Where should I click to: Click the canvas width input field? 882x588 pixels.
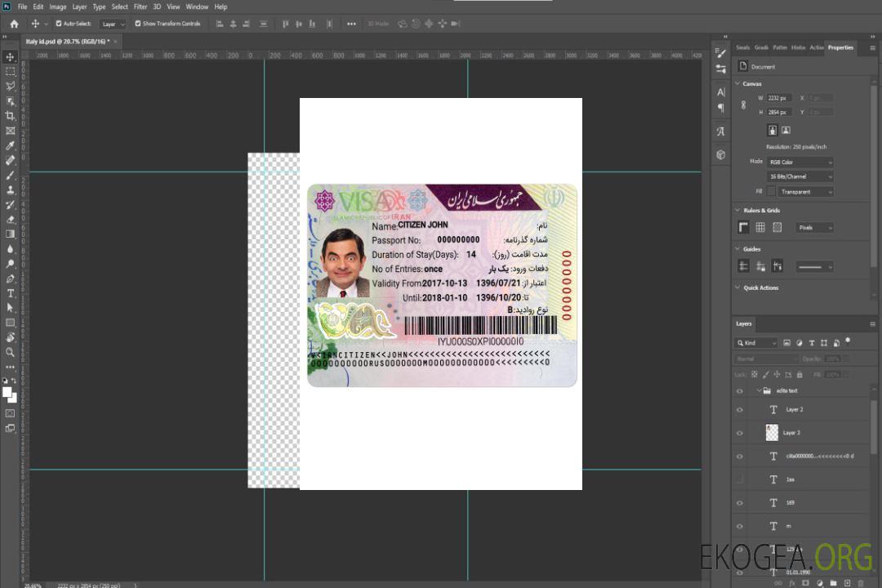pyautogui.click(x=779, y=98)
